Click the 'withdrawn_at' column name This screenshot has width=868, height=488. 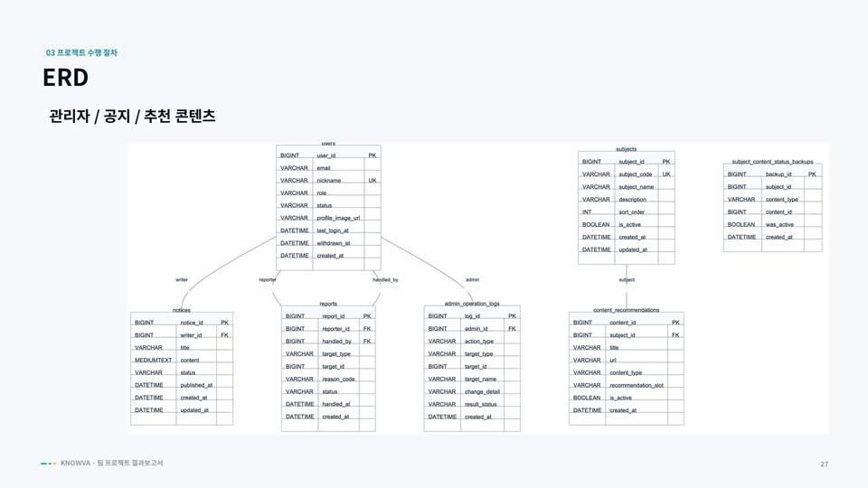tap(334, 243)
